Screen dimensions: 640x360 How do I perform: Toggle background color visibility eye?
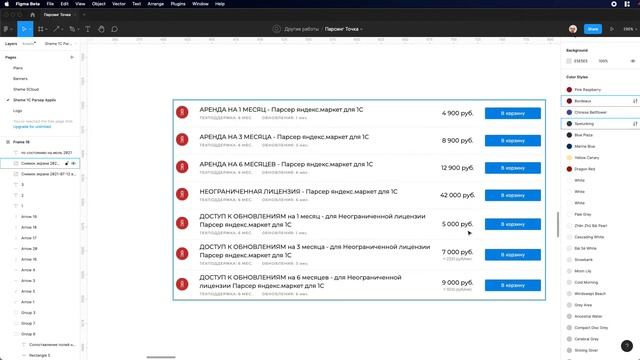633,61
